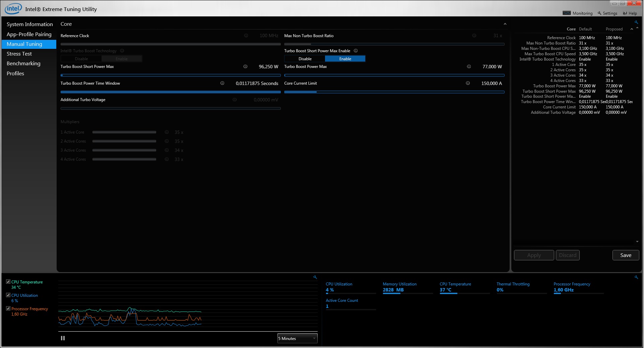Click info icon for Core Current Limit
The width and height of the screenshot is (644, 348).
tap(468, 83)
